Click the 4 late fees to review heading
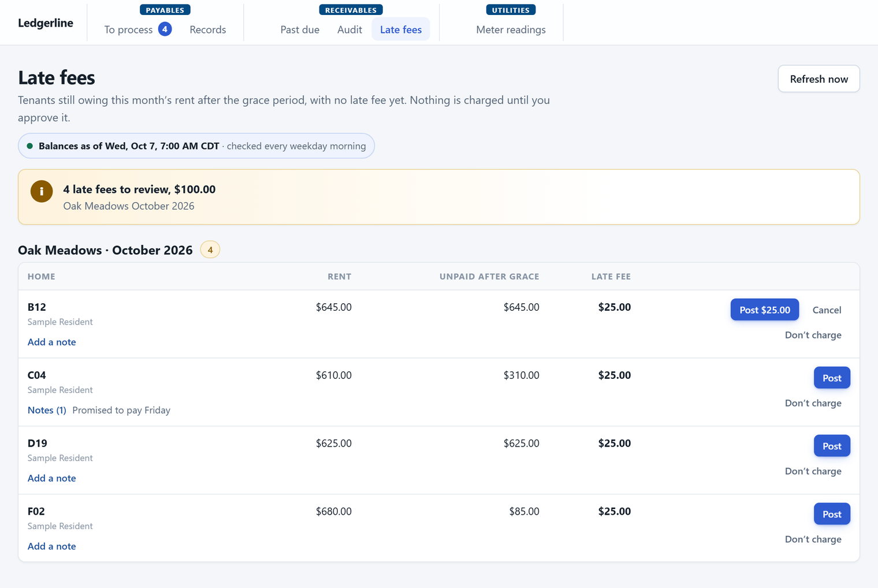 click(x=139, y=189)
